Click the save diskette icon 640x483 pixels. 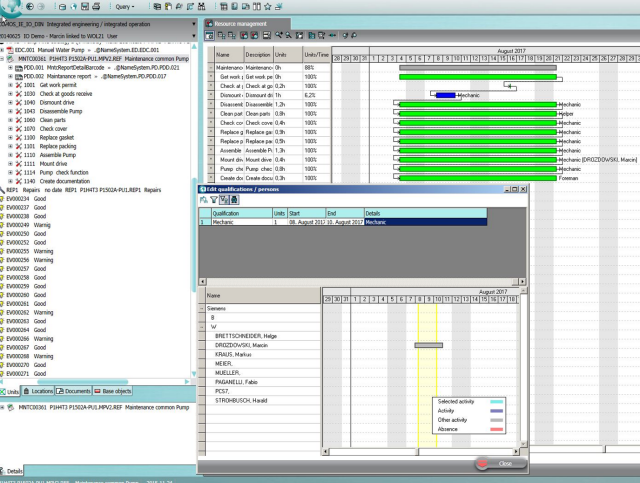coord(85,7)
